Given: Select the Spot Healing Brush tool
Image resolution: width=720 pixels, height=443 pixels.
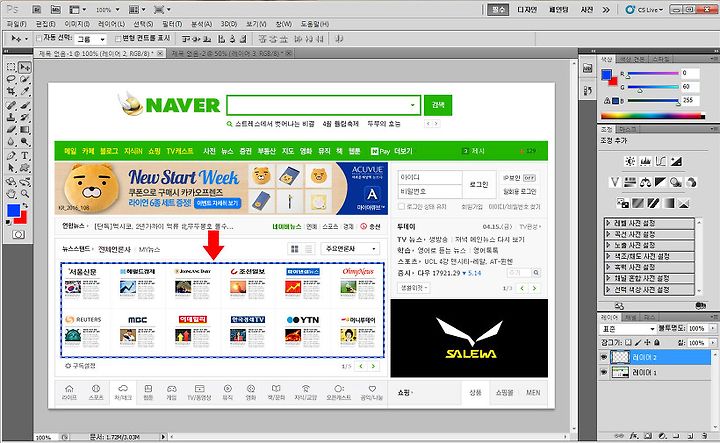Looking at the screenshot, I should click(x=11, y=106).
